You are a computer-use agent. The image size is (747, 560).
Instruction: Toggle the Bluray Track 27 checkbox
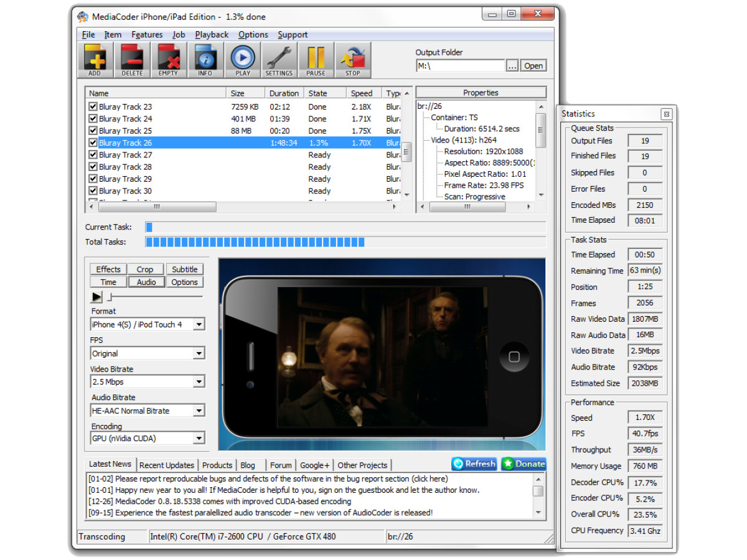pyautogui.click(x=93, y=155)
